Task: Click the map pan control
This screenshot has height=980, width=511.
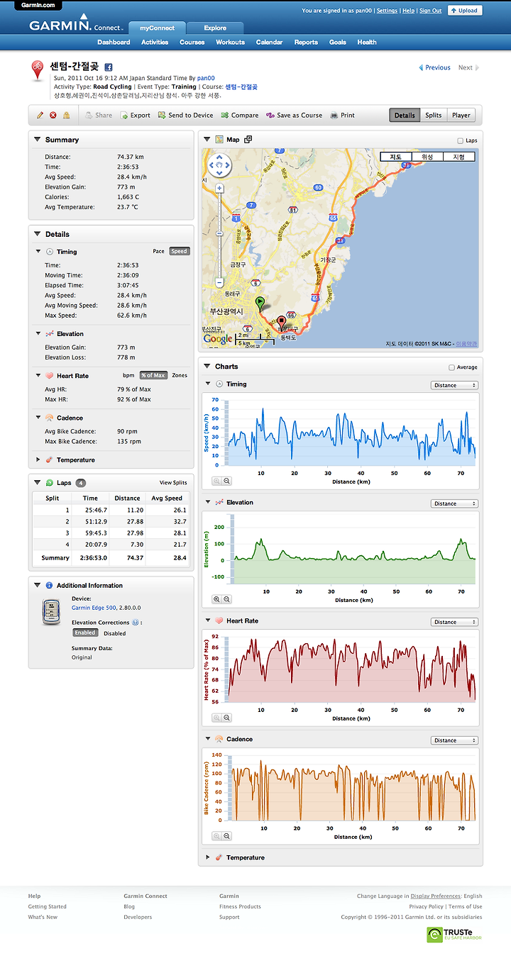Action: (x=220, y=166)
